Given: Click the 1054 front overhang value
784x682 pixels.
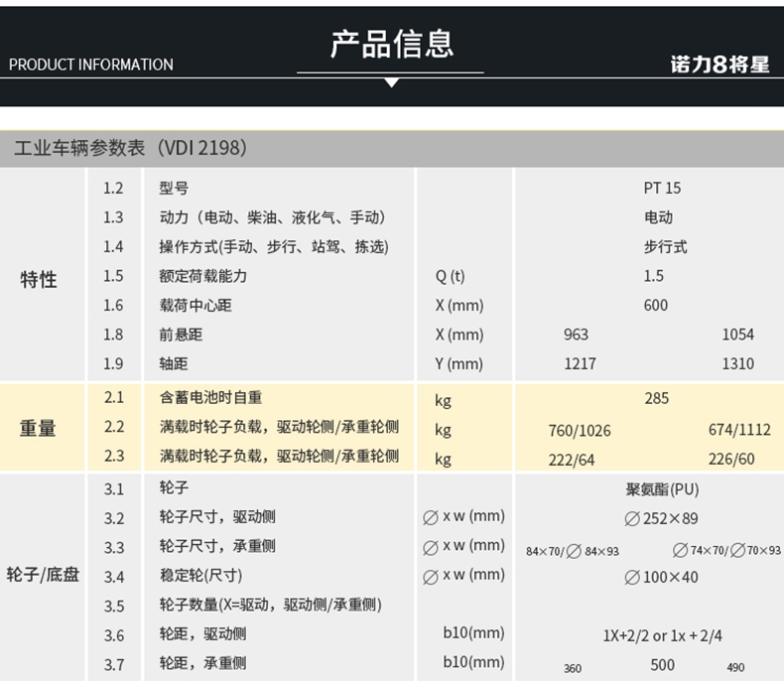Looking at the screenshot, I should (x=737, y=335).
